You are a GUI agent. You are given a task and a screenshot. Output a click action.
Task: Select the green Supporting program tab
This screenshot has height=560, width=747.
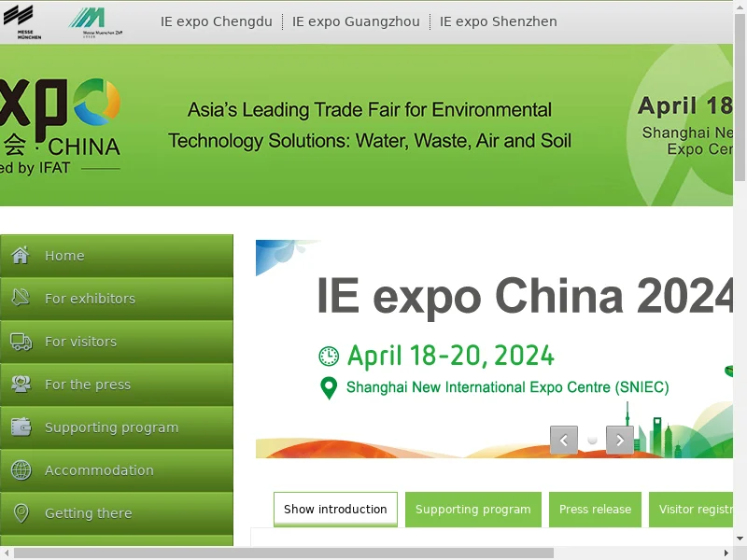pos(473,509)
